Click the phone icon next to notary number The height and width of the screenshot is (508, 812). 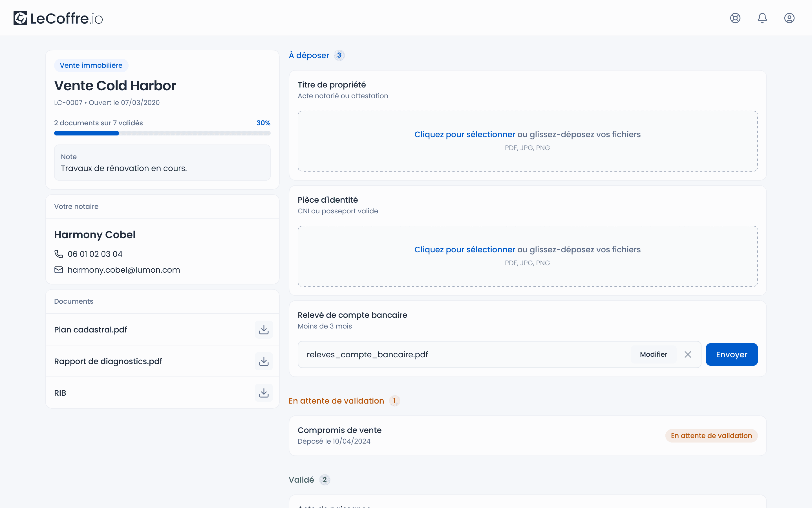[59, 254]
